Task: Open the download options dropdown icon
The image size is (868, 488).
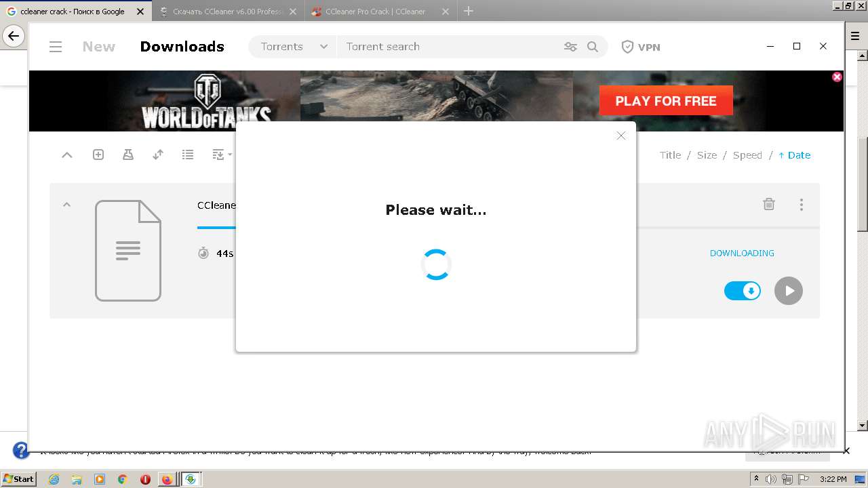Action: pyautogui.click(x=222, y=155)
